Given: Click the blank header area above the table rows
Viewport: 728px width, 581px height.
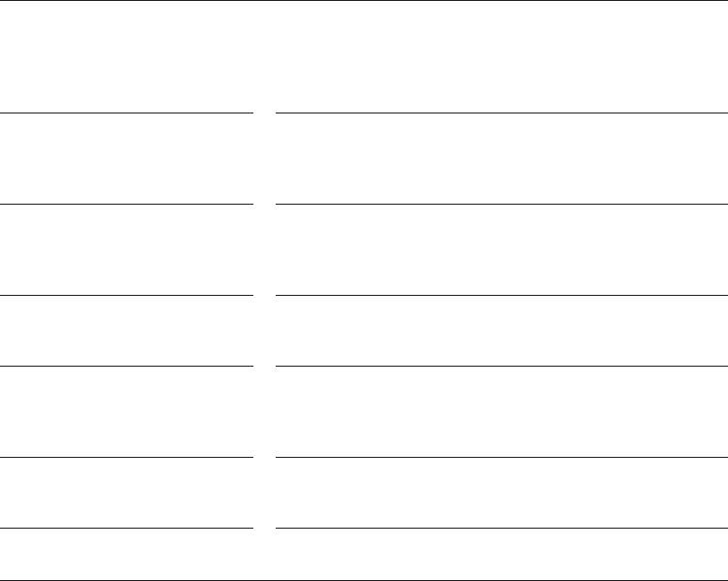Looking at the screenshot, I should tap(364, 56).
